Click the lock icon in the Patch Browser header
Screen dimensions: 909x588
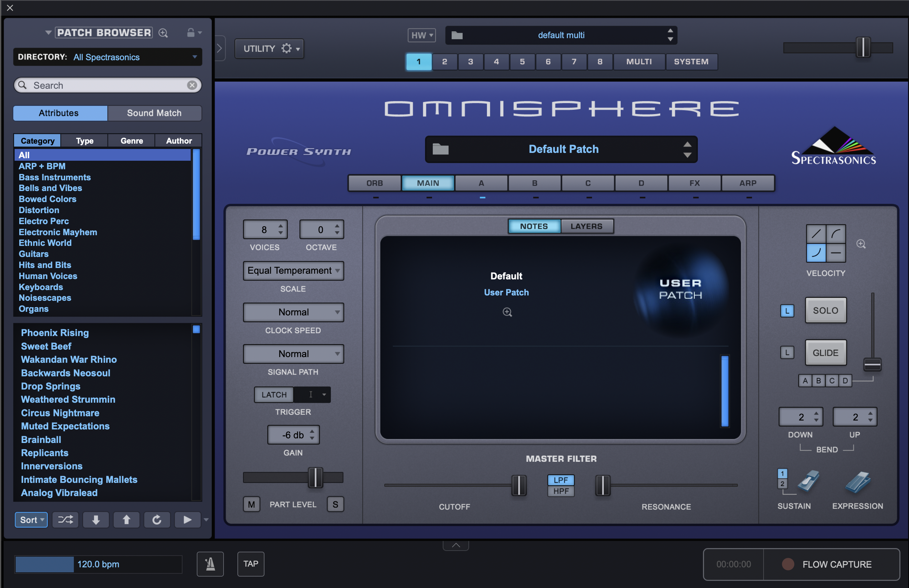click(191, 32)
